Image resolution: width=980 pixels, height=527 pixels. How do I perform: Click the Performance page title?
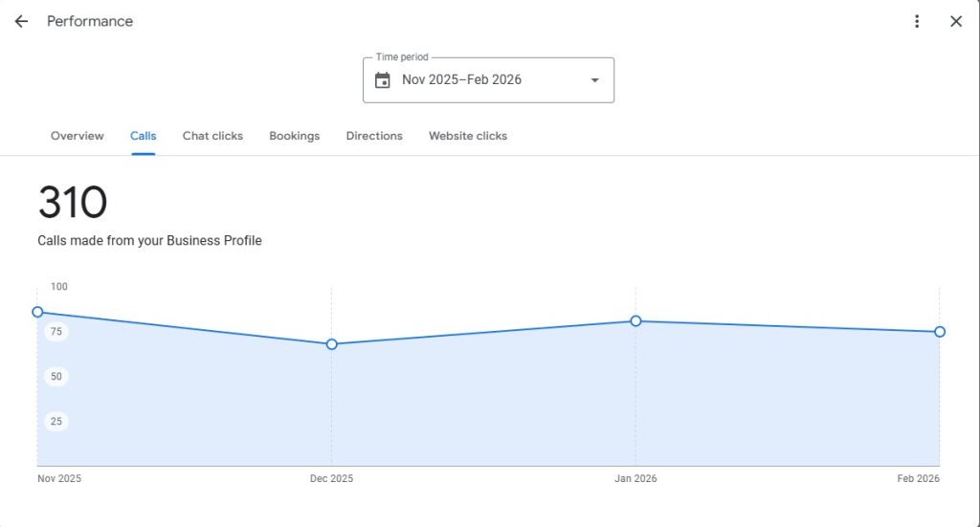click(90, 21)
